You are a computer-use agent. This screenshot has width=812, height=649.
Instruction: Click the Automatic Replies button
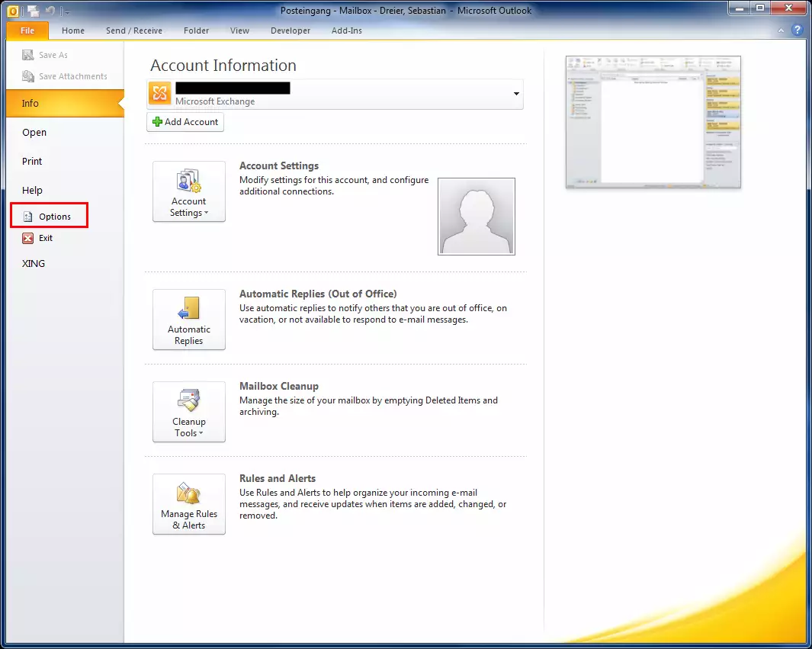tap(189, 320)
